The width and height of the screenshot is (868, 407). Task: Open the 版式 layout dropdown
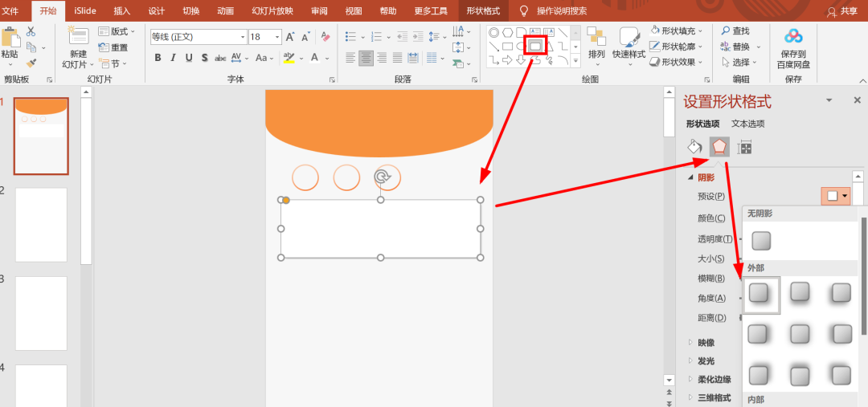pyautogui.click(x=117, y=31)
